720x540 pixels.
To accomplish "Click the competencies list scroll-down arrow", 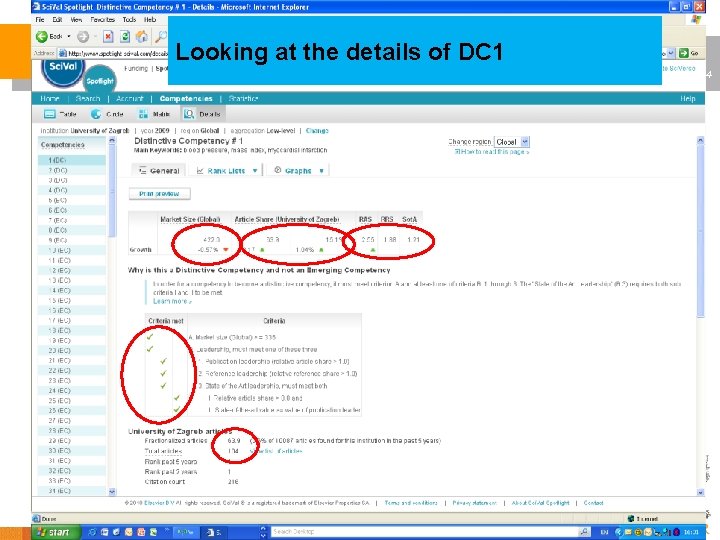I will (112, 491).
